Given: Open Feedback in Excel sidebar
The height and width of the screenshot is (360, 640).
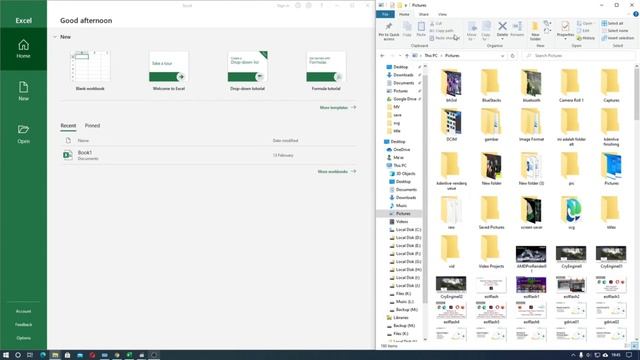Looking at the screenshot, I should (23, 325).
